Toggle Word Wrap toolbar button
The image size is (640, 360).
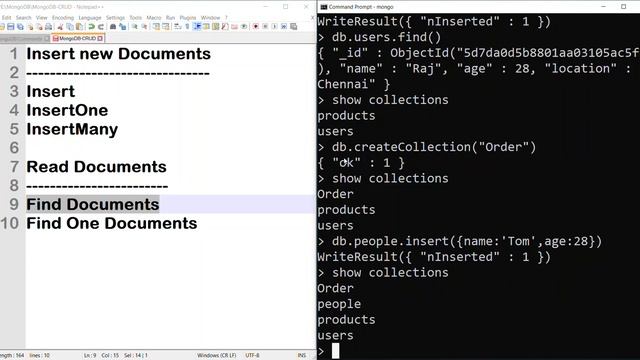(x=178, y=27)
